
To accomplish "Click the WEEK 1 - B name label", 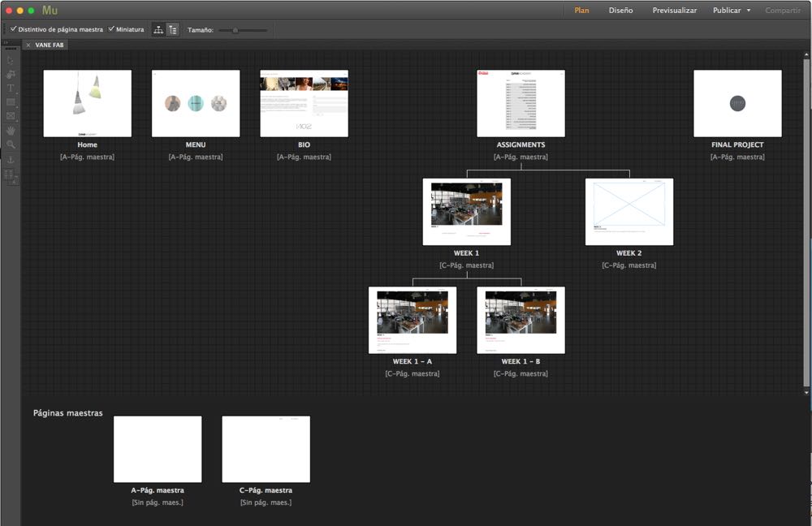I will 521,361.
